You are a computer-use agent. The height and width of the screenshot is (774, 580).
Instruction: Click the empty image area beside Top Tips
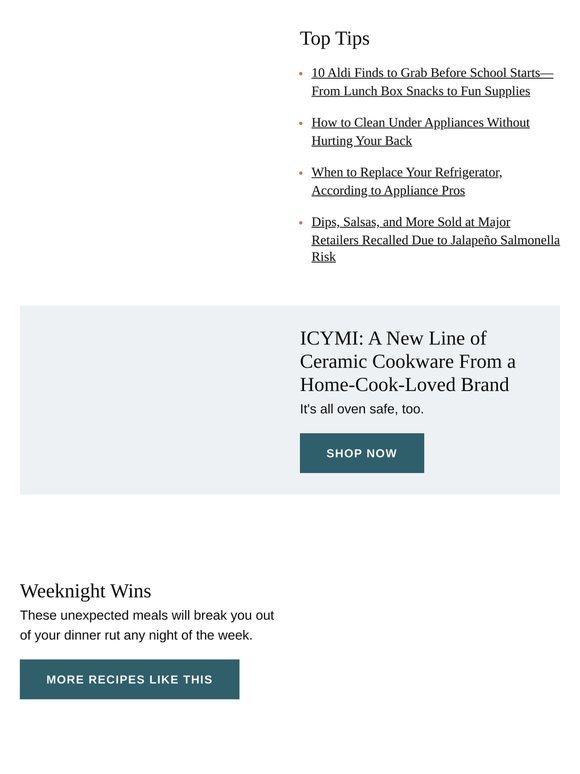150,146
